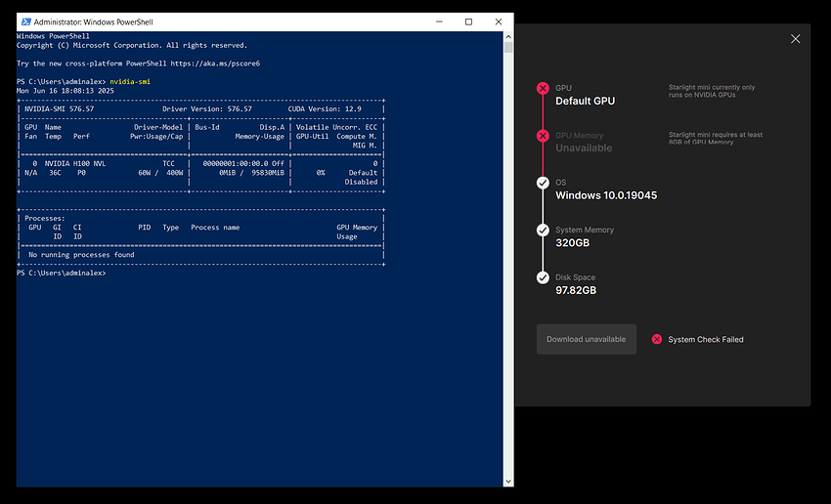Click the pscore6 URL in PowerShell
Screen dimensions: 831x504
[x=215, y=63]
